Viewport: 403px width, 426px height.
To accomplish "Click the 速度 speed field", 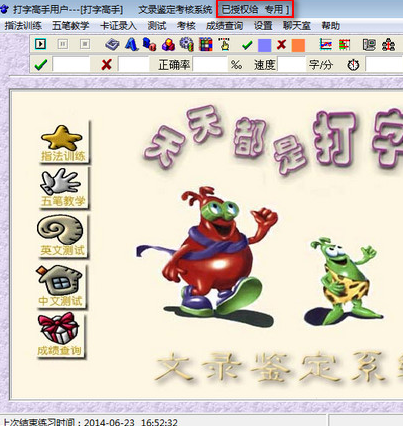I will tap(292, 64).
